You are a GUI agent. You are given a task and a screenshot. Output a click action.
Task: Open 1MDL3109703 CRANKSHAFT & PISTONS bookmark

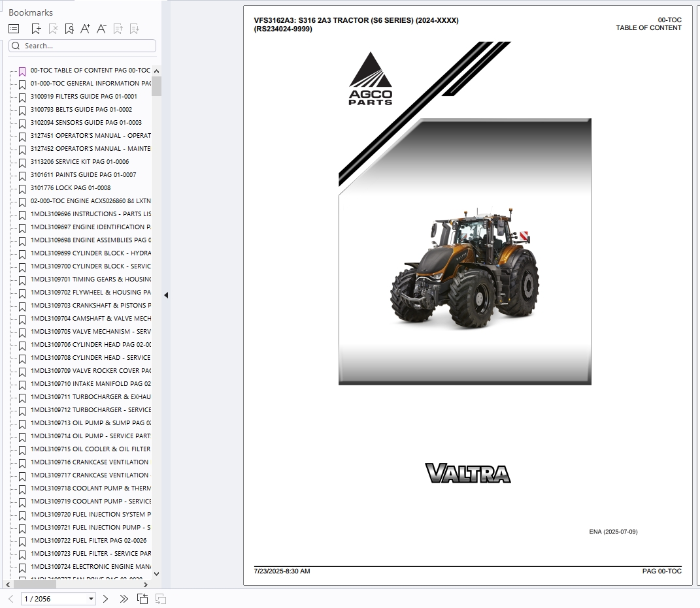coord(91,306)
